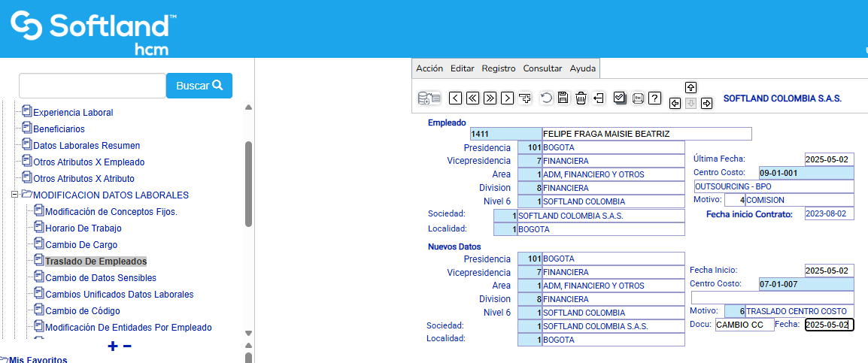Image resolution: width=868 pixels, height=363 pixels.
Task: Click the insert new record icon
Action: pyautogui.click(x=526, y=98)
